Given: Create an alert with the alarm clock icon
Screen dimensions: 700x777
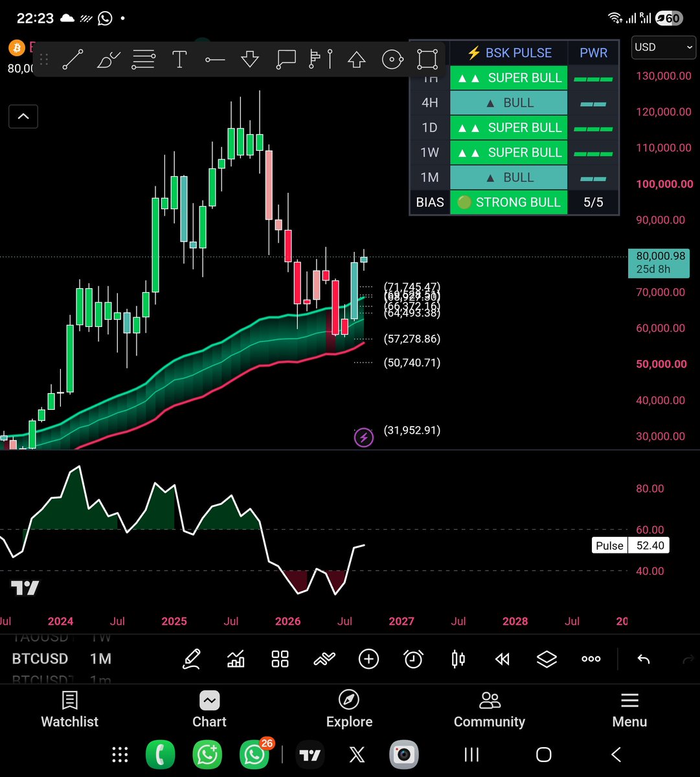Looking at the screenshot, I should pyautogui.click(x=413, y=659).
